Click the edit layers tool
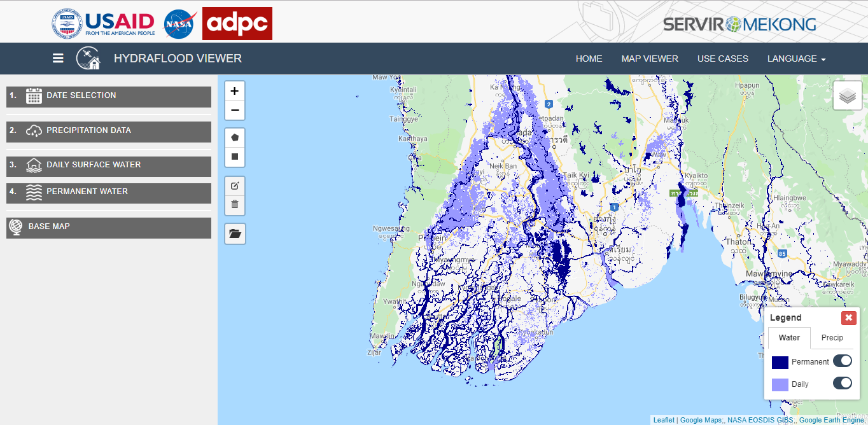Viewport: 868px width, 425px height. pos(235,186)
